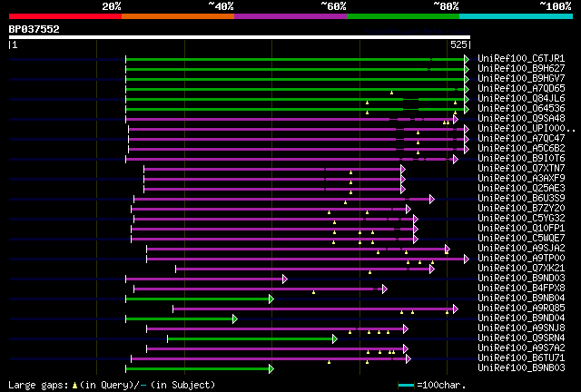Image resolution: width=581 pixels, height=392 pixels.
Task: Open the UniRef100_C5YG32 entry
Action: pos(521,219)
